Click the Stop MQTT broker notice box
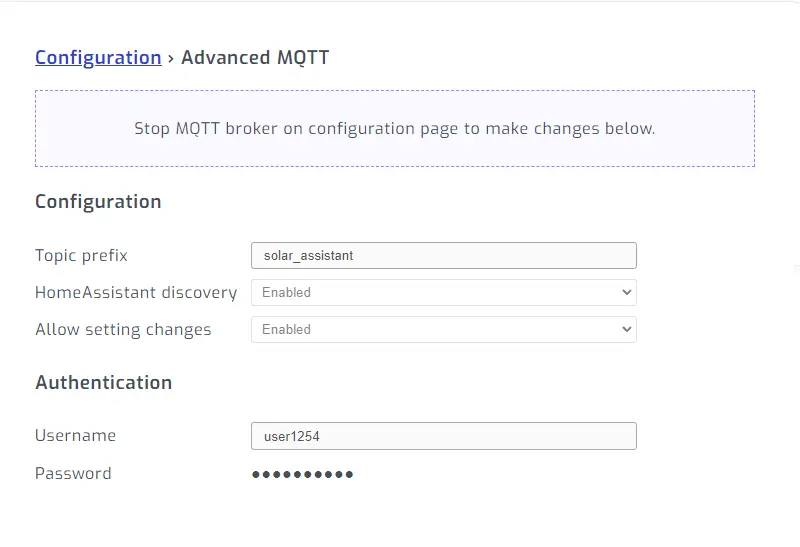The width and height of the screenshot is (800, 547). (395, 129)
